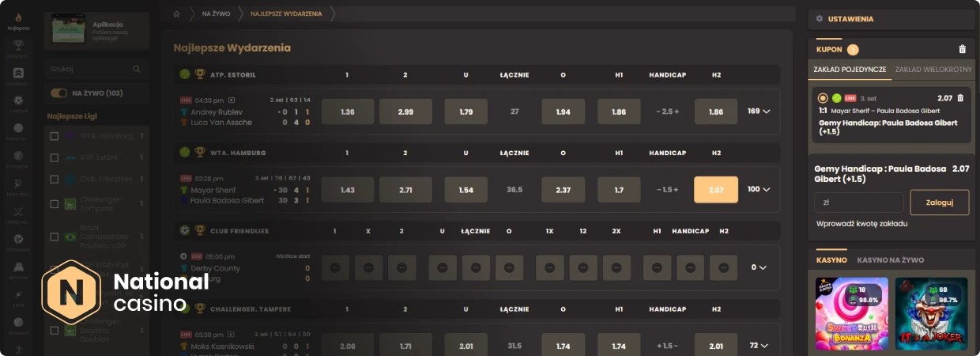Check the Club Friendlies league checkbox
This screenshot has width=980, height=356.
pyautogui.click(x=55, y=179)
